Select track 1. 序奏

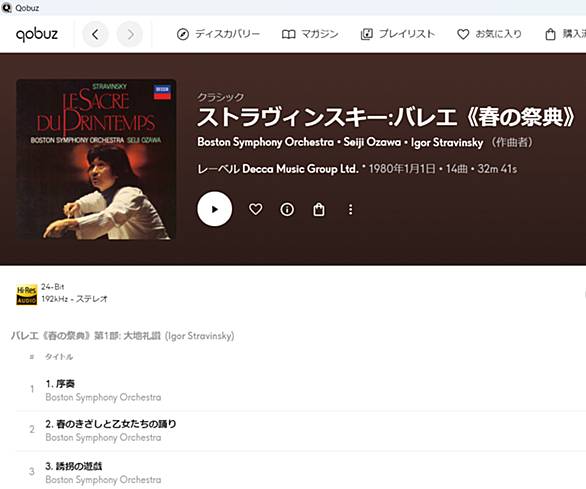click(x=299, y=390)
